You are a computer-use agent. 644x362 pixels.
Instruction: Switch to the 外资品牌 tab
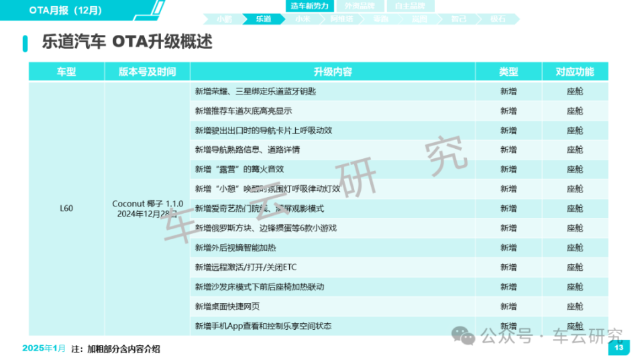360,6
